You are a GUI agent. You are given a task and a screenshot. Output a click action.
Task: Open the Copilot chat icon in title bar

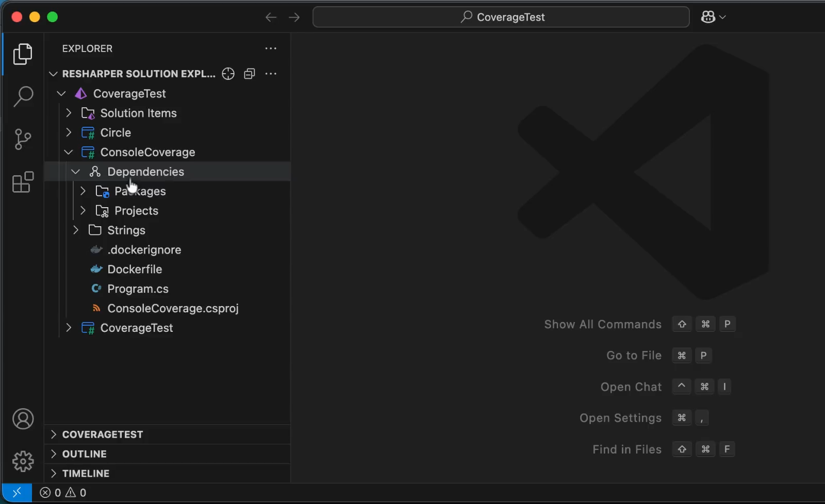[x=708, y=17]
